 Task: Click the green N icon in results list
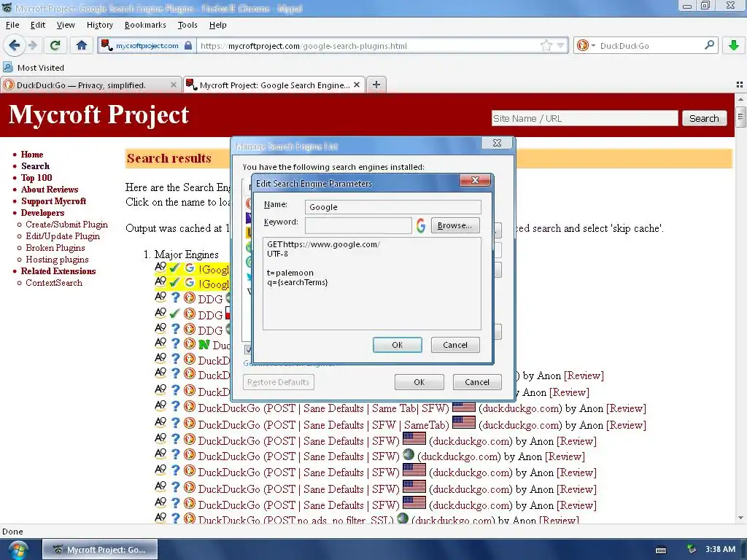click(x=204, y=344)
